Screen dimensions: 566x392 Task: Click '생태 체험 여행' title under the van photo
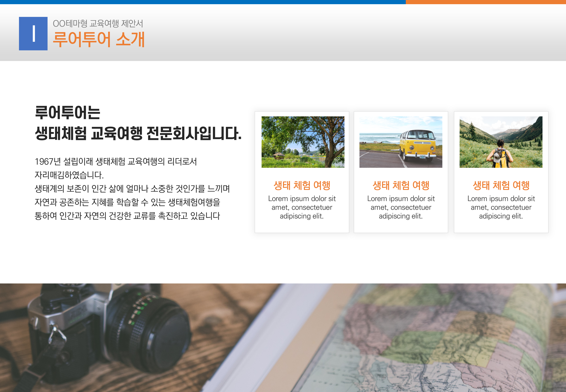coord(401,185)
